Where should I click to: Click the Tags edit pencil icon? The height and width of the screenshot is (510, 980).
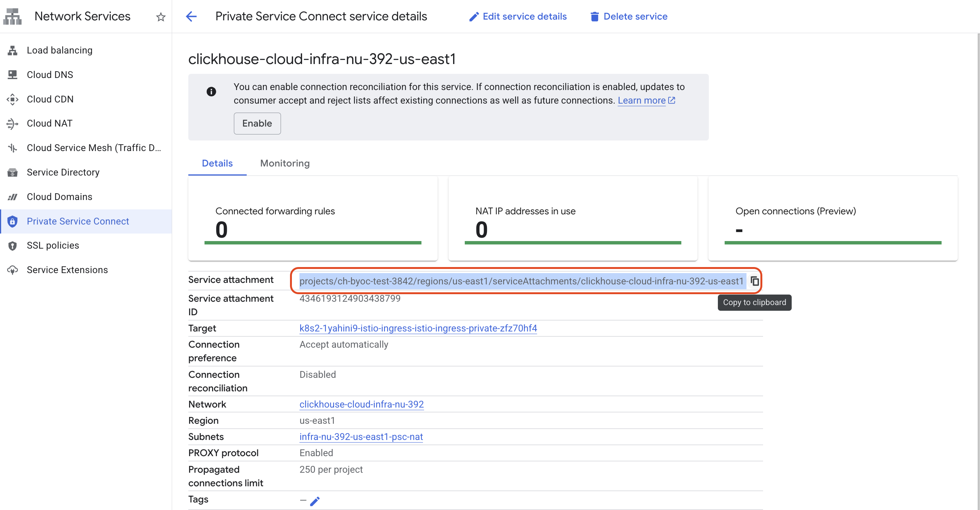314,501
